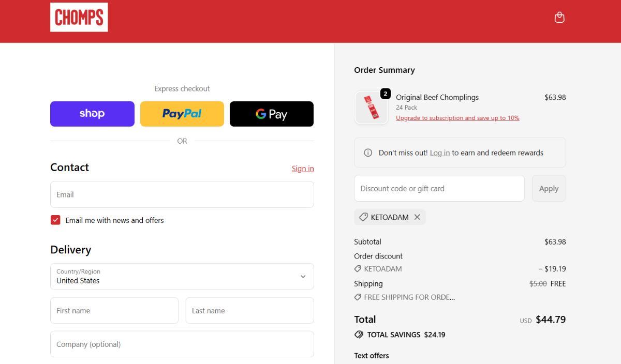Click the Original Beef Chomplings product thumbnail

click(371, 108)
